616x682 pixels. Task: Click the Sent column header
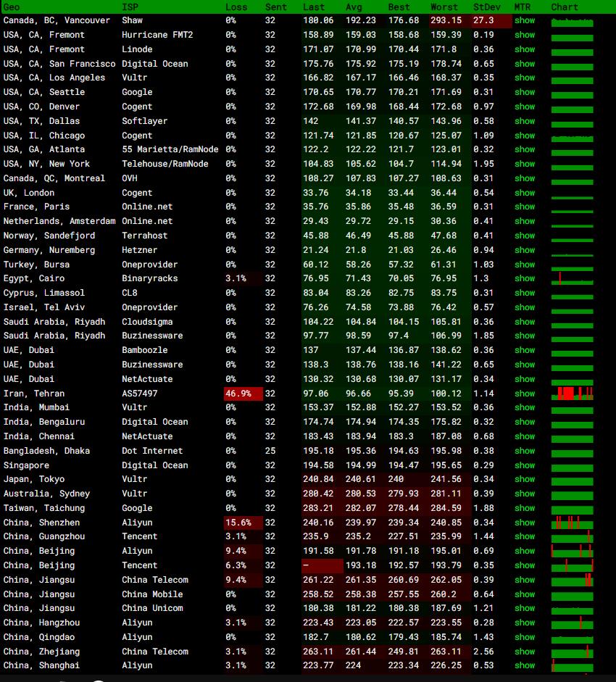[276, 7]
